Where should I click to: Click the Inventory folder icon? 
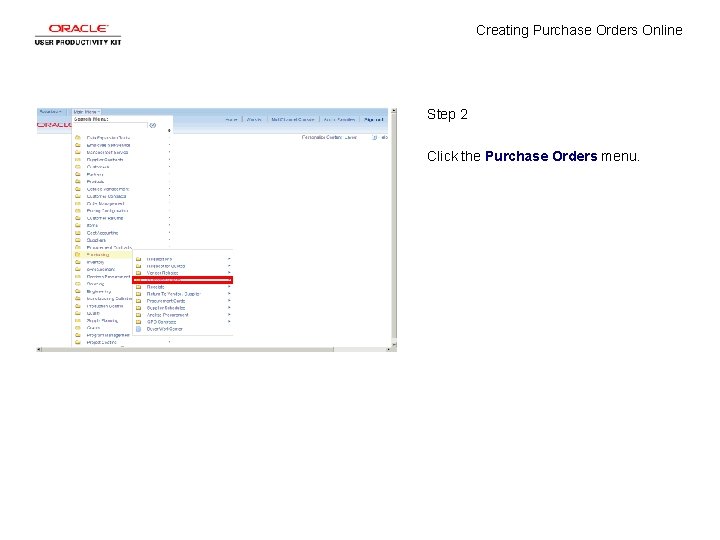tap(78, 262)
